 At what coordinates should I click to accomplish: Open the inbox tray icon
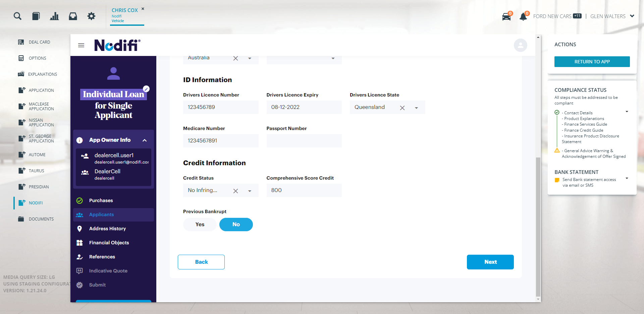point(73,16)
